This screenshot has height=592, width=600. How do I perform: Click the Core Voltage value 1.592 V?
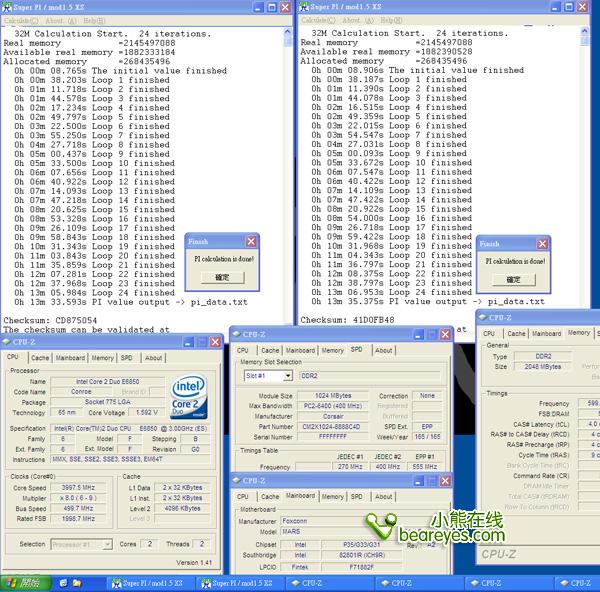point(147,413)
